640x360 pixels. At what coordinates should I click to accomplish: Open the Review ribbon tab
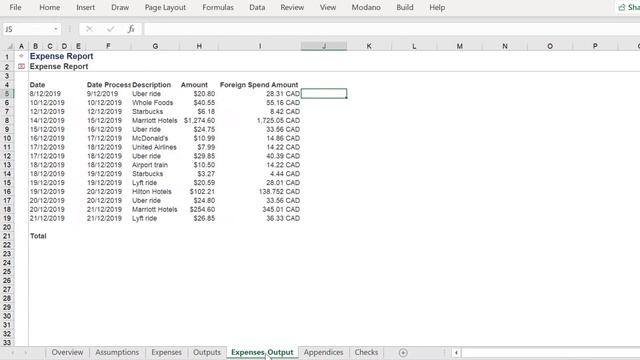[x=292, y=7]
